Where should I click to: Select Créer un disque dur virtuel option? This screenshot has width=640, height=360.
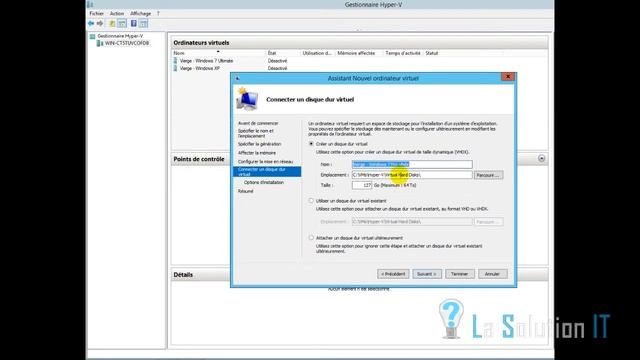click(x=311, y=144)
